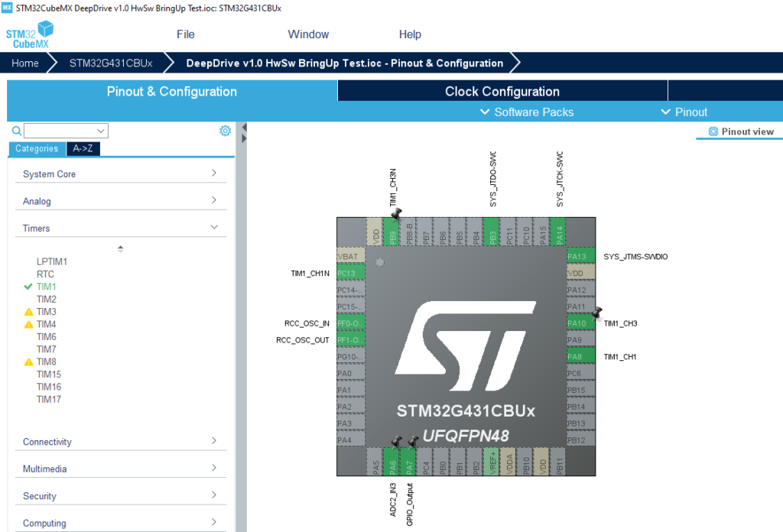Viewport: 783px width, 532px height.
Task: Toggle pin PB9 assigned to TIM1_CH3N
Action: [392, 232]
